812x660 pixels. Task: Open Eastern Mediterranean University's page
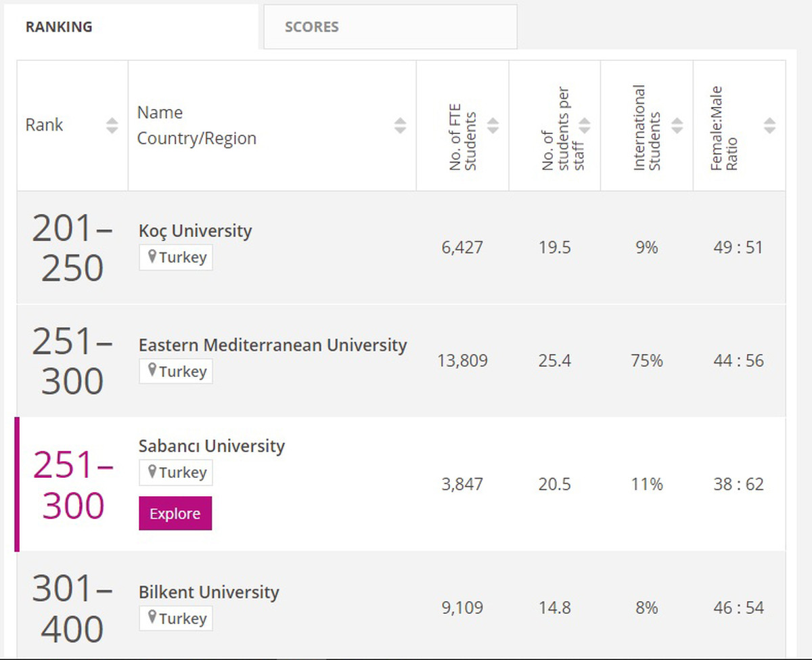tap(272, 345)
